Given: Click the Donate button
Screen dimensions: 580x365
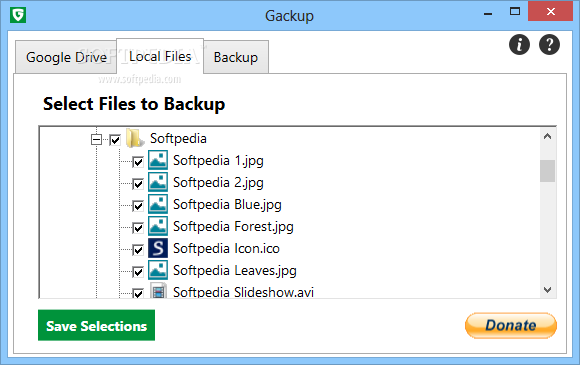Looking at the screenshot, I should coord(511,325).
